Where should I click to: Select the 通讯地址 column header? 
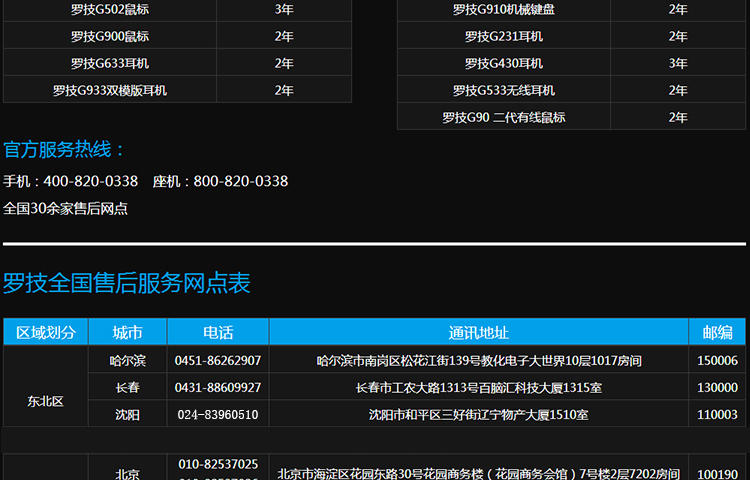pos(478,333)
